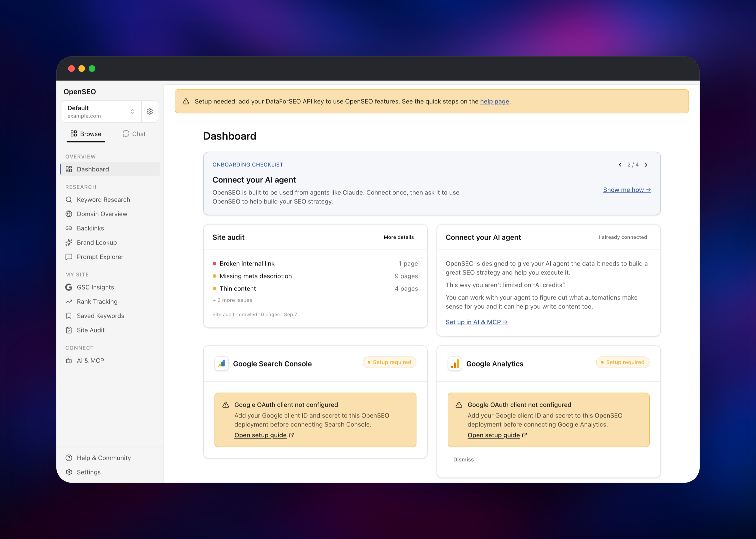Open Rank Tracking page
756x539 pixels.
point(110,301)
